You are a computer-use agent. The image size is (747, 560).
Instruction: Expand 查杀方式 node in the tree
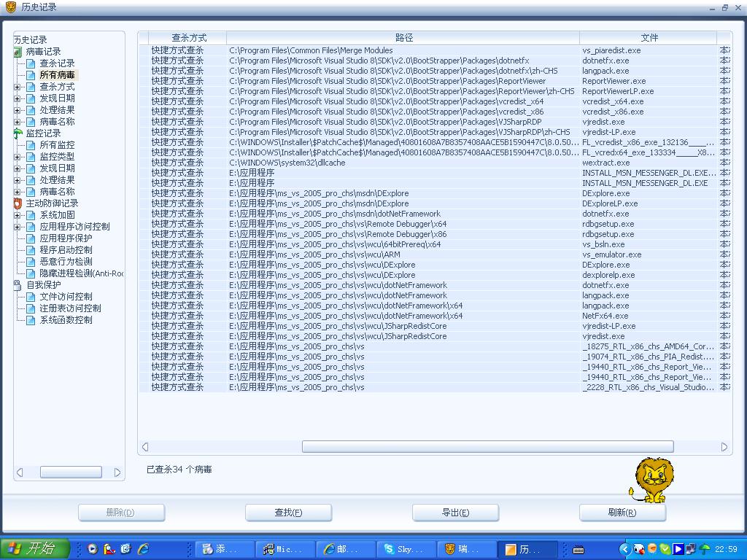tap(18, 87)
